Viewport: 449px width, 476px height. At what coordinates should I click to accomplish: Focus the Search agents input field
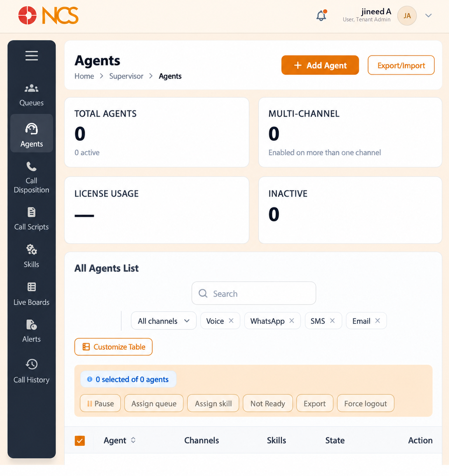(x=254, y=293)
